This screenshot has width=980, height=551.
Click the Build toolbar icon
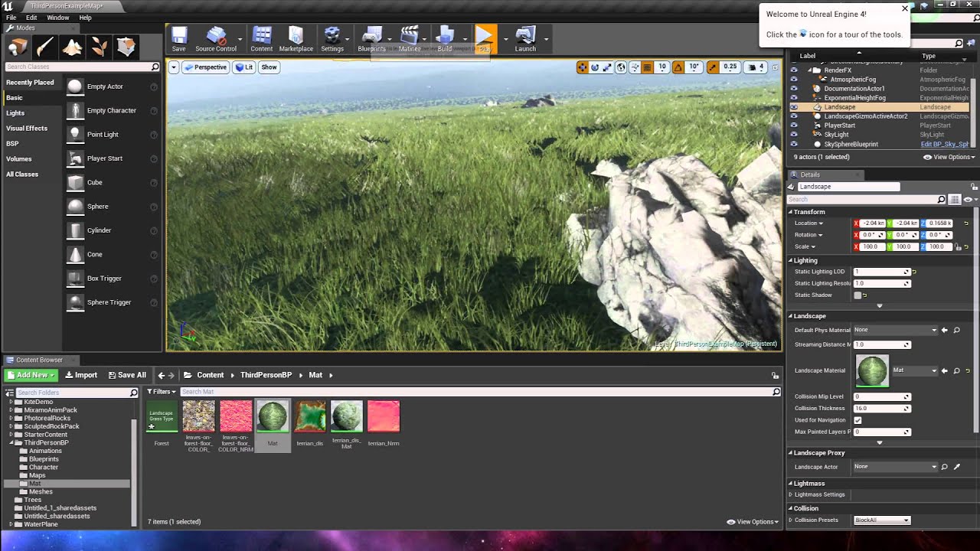pos(445,39)
